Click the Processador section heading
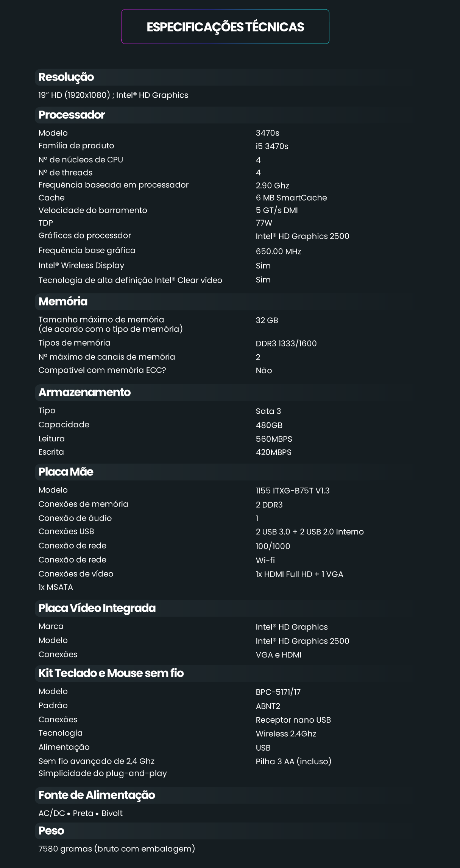This screenshot has width=460, height=868. (x=72, y=115)
